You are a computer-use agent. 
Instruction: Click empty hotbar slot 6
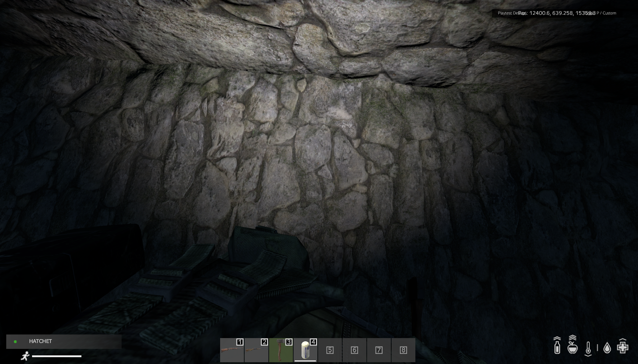(354, 350)
